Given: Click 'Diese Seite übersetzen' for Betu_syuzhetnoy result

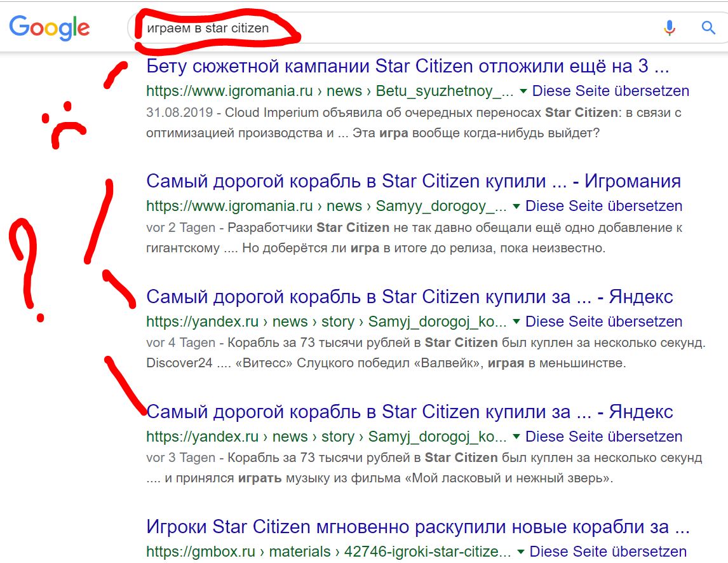Looking at the screenshot, I should (610, 91).
